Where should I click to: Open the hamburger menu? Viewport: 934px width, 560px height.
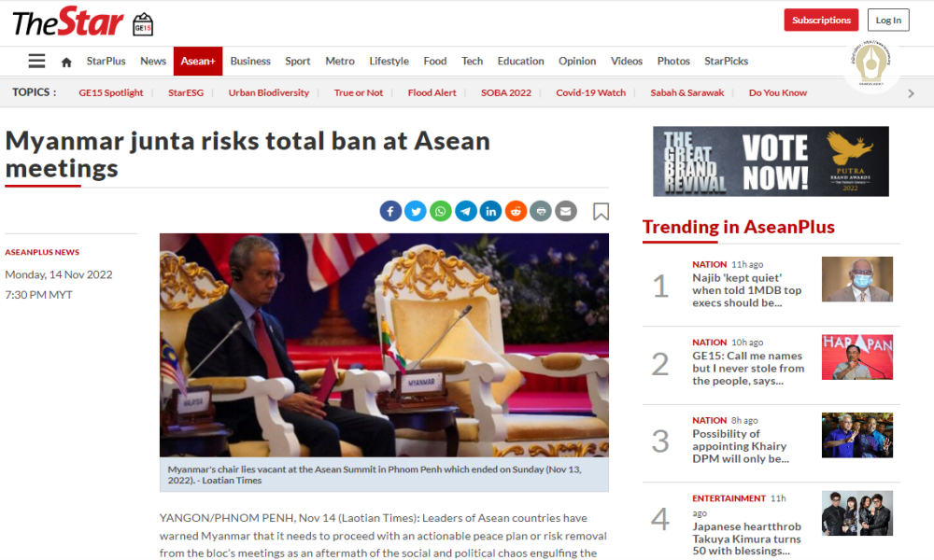(37, 61)
